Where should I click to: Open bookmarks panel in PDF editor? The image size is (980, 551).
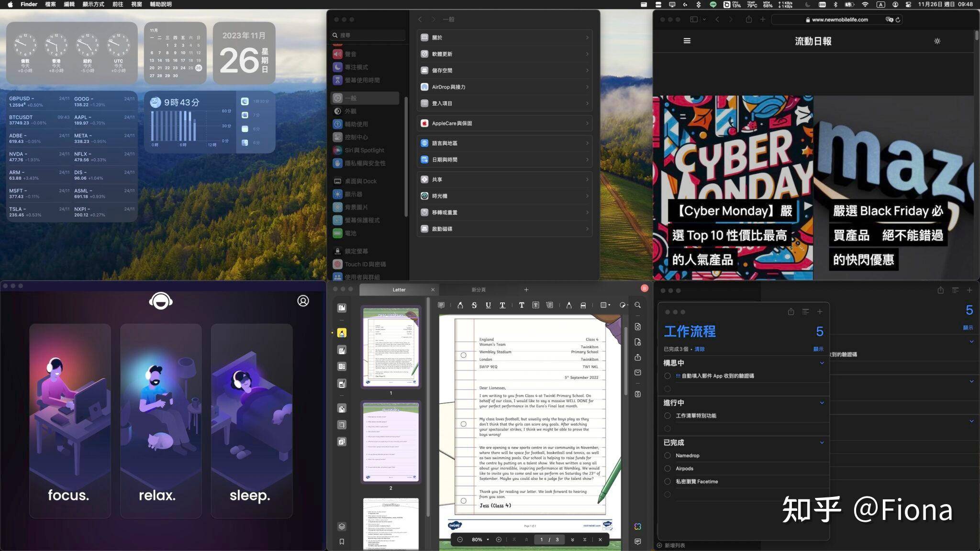342,541
